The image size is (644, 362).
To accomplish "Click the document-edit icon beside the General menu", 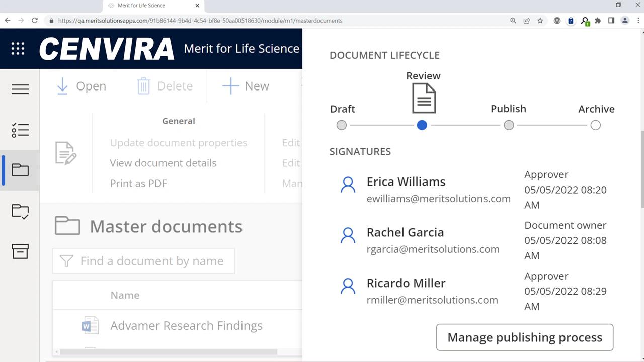I will (65, 153).
